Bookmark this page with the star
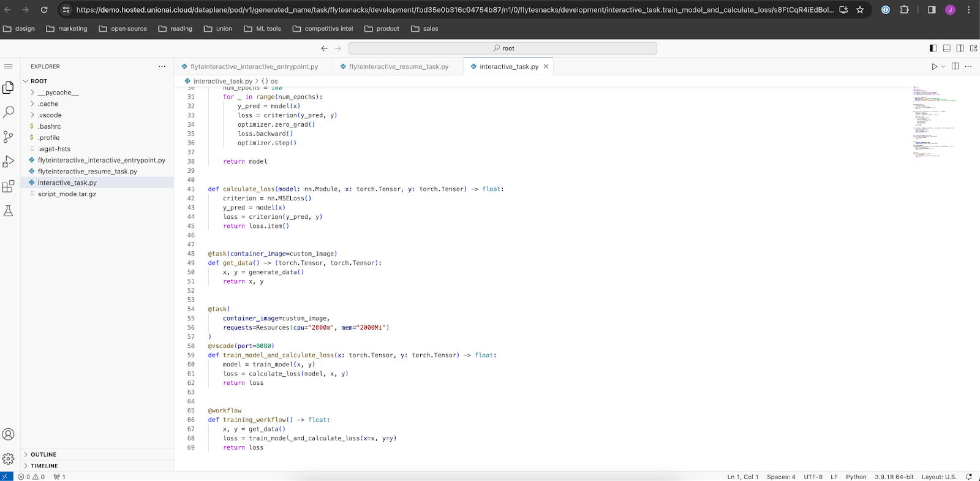 tap(860, 10)
